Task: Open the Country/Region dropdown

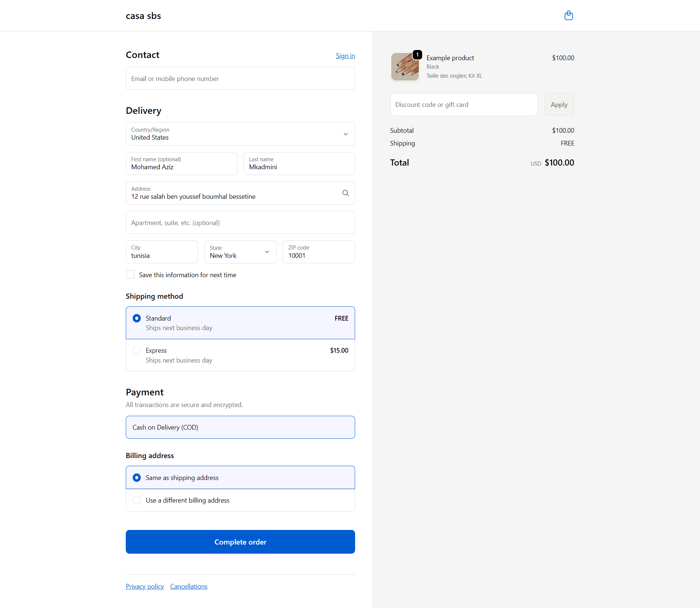Action: pyautogui.click(x=240, y=134)
